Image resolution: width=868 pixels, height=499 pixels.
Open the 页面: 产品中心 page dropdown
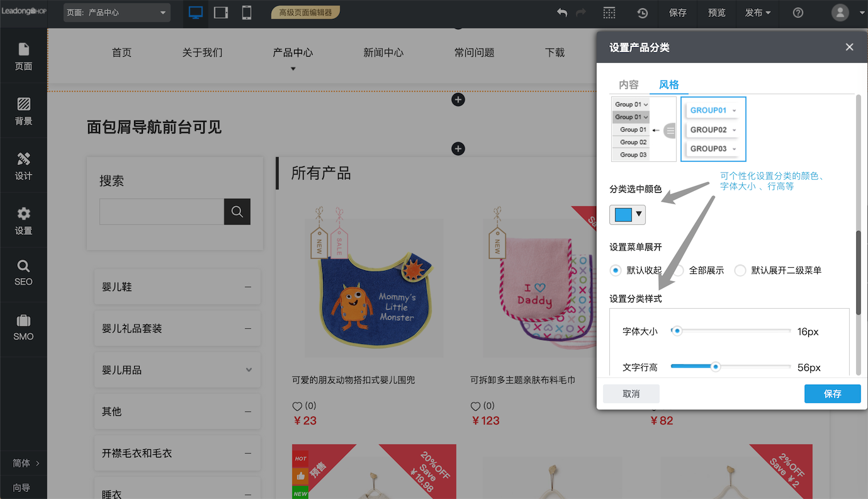click(117, 13)
